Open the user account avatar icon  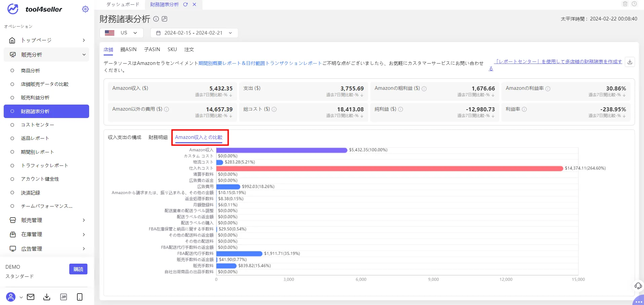[11, 297]
